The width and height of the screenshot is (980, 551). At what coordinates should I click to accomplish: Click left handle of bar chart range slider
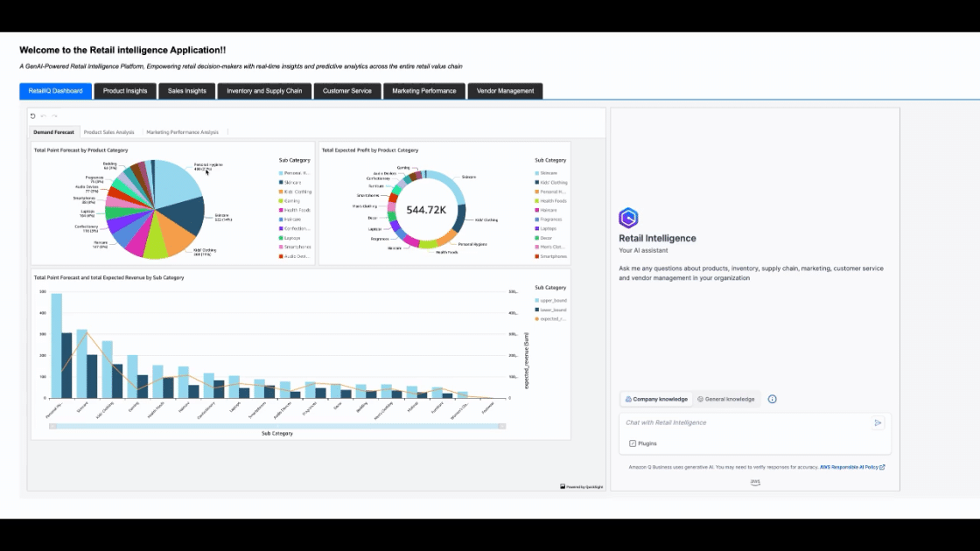click(x=53, y=426)
